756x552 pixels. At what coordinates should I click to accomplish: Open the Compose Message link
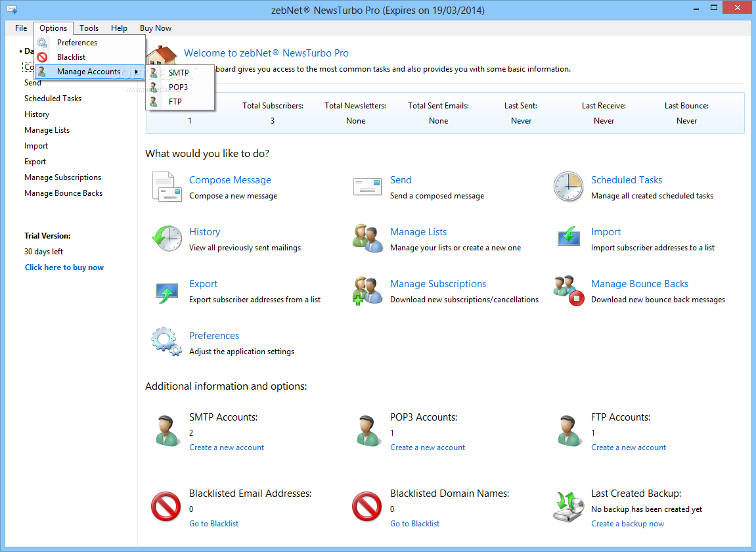coord(230,180)
